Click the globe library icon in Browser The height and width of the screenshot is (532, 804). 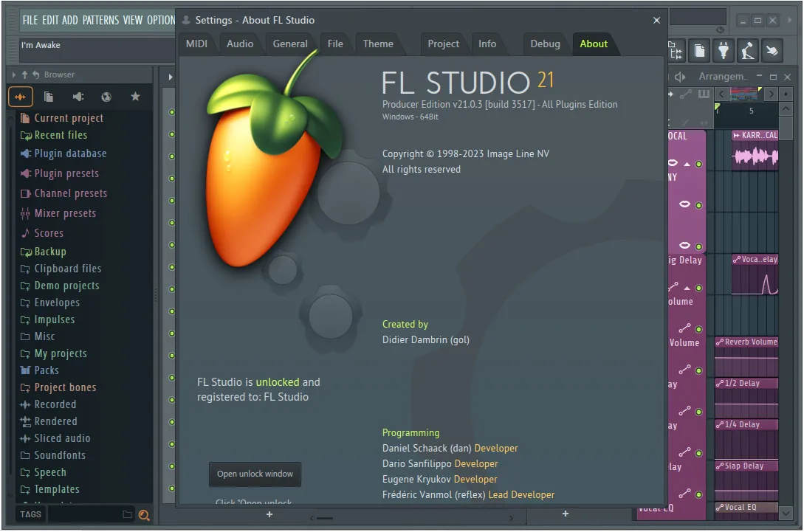(106, 97)
